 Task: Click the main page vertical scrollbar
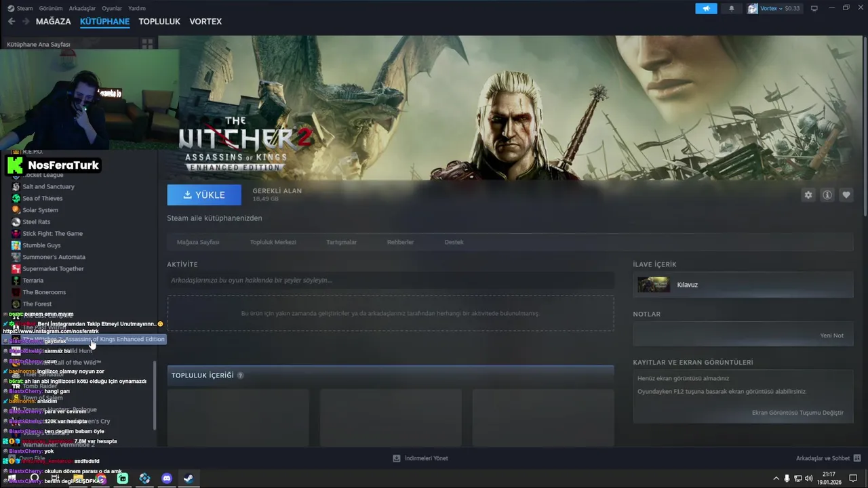pyautogui.click(x=865, y=125)
